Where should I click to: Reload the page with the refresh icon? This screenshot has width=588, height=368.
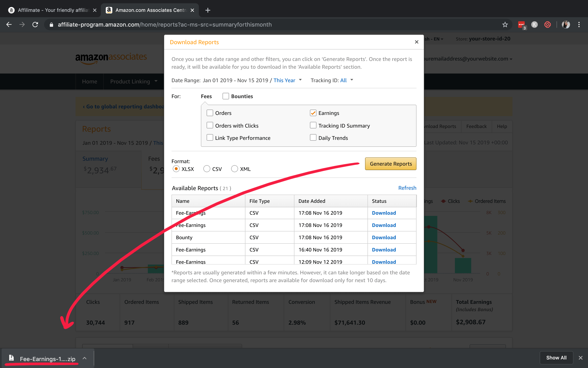[35, 25]
